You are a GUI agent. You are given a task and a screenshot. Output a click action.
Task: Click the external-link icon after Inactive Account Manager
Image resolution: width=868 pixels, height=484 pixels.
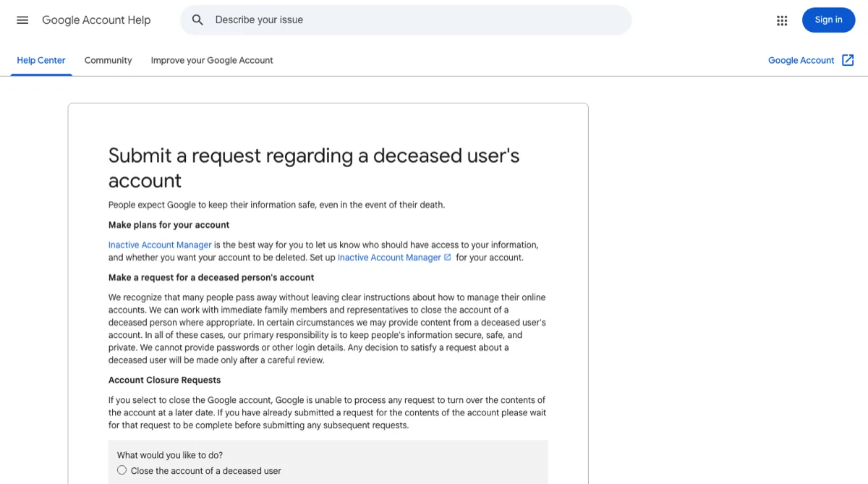coord(448,258)
